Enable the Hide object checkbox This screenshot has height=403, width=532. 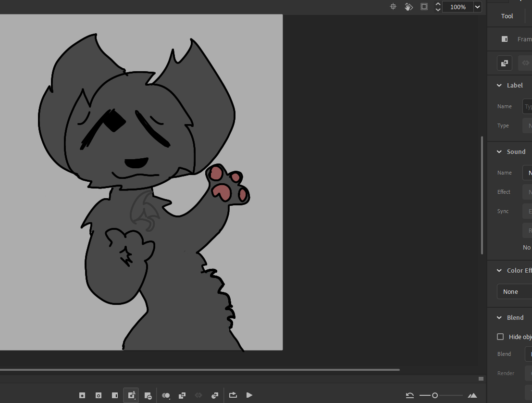(x=500, y=337)
